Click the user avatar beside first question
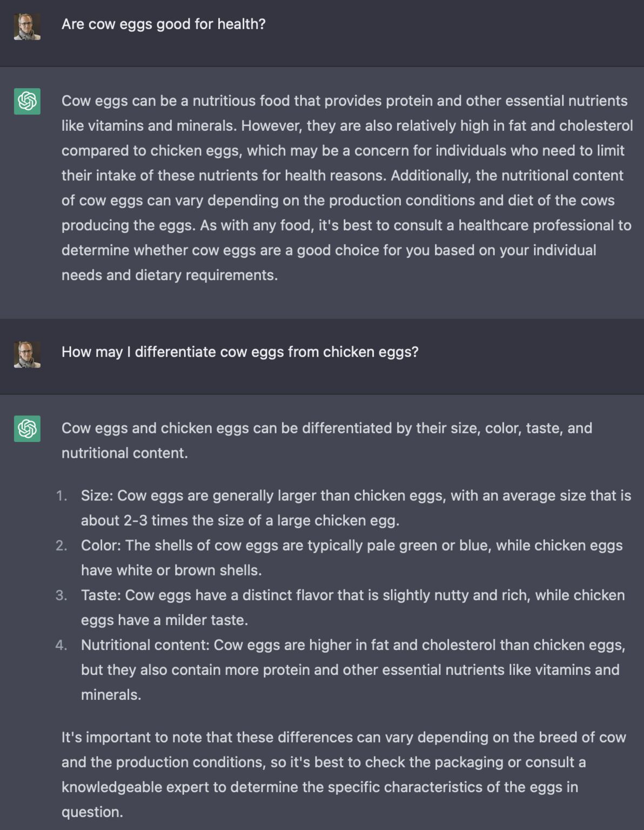Screen dimensions: 644x830 pos(27,27)
